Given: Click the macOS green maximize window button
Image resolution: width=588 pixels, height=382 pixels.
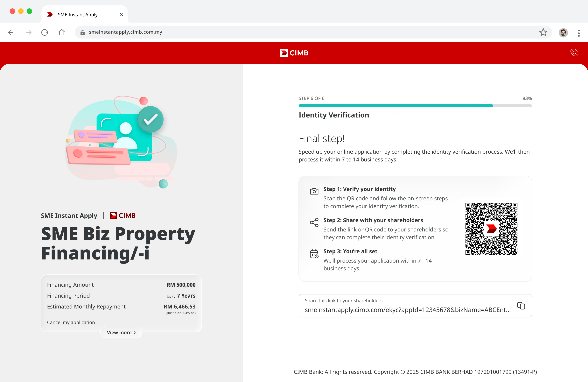Looking at the screenshot, I should [x=29, y=11].
